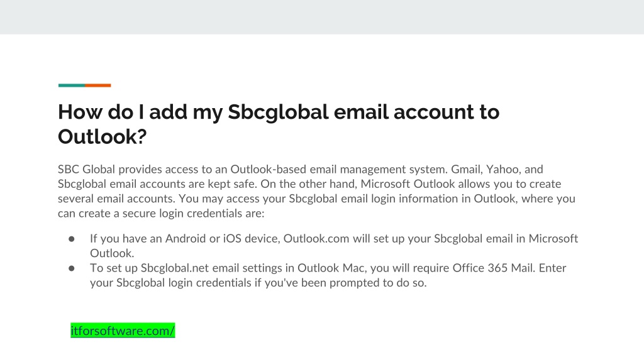This screenshot has width=644, height=362.
Task: Click 'Outlook Mac' in the second bullet
Action: coord(331,268)
